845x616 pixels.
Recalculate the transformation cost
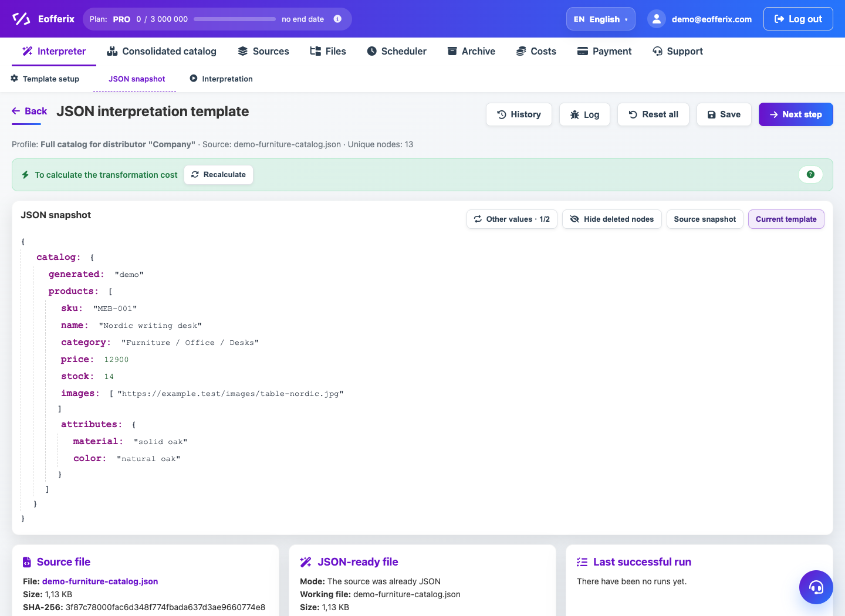pyautogui.click(x=218, y=175)
